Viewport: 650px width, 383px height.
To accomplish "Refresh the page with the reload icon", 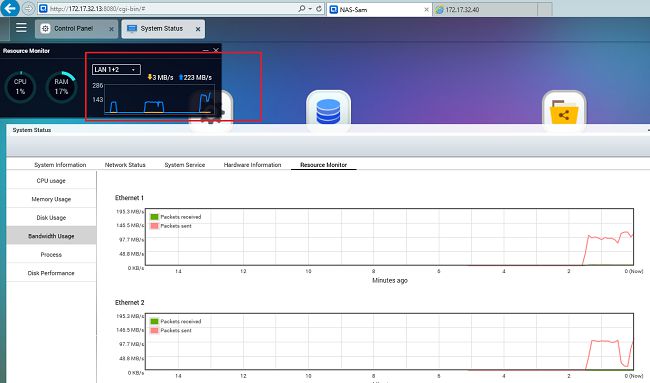I will click(x=319, y=8).
